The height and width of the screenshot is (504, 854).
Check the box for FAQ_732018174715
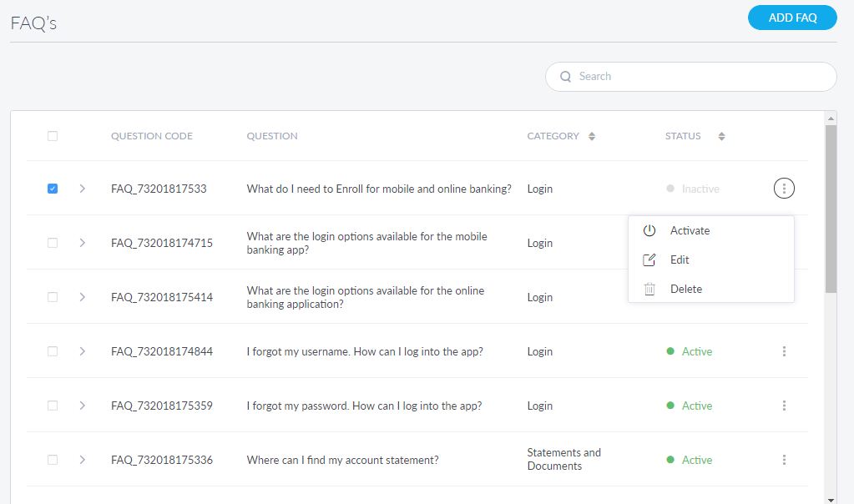[53, 243]
